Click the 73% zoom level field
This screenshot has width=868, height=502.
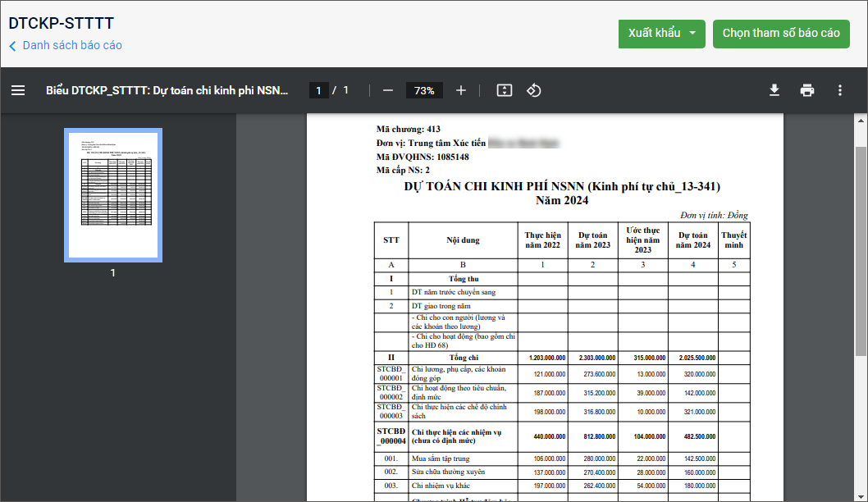pyautogui.click(x=424, y=90)
